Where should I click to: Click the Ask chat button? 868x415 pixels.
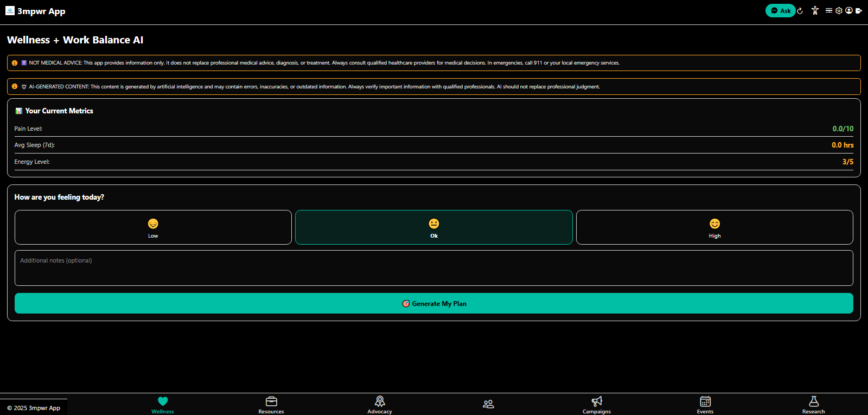point(780,11)
